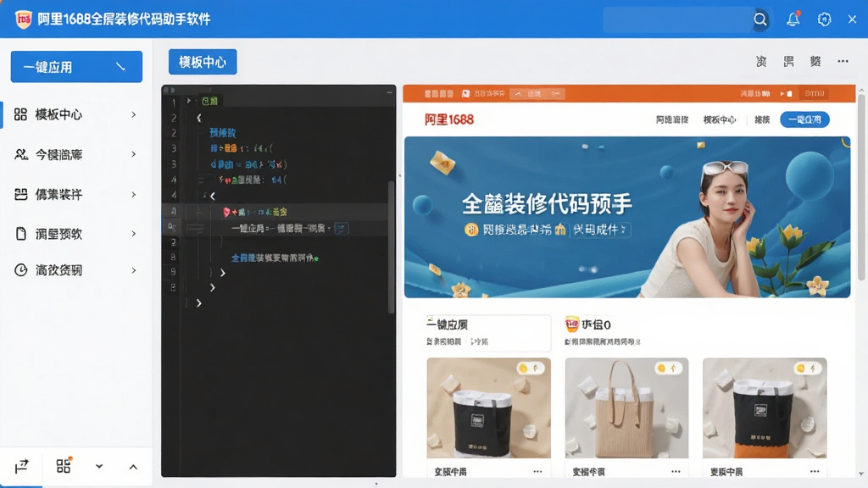Open the woven tan tote bag thumbnail
The width and height of the screenshot is (868, 488).
(x=626, y=408)
